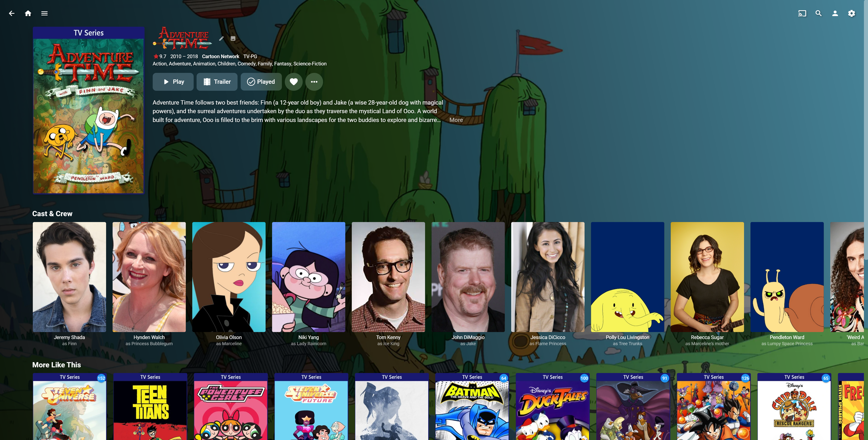Screen dimensions: 868x440
Task: Open Chip 'n Dale Rescue Rangers card
Action: (794, 407)
